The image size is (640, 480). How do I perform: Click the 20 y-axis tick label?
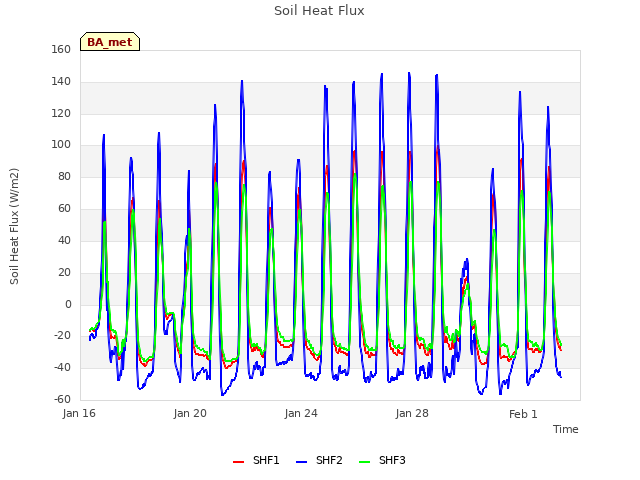[64, 273]
